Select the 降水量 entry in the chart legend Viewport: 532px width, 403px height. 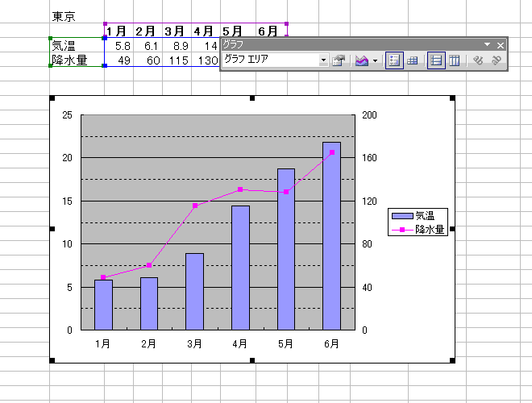(418, 230)
